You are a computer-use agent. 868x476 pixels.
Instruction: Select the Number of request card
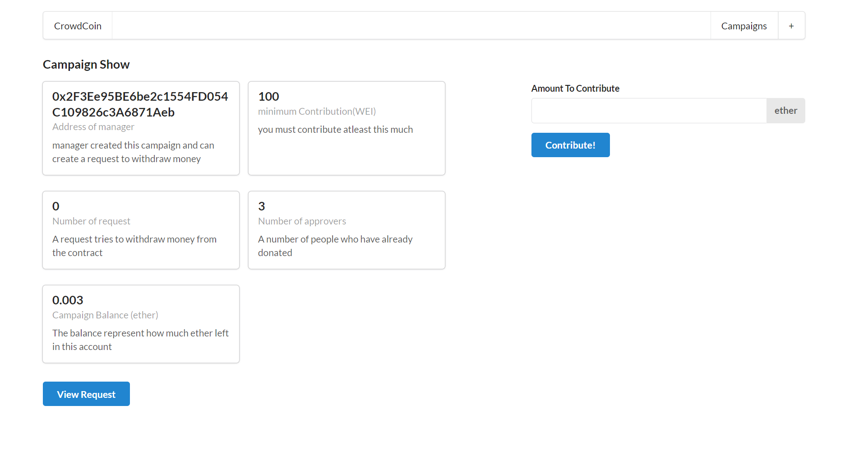(140, 230)
